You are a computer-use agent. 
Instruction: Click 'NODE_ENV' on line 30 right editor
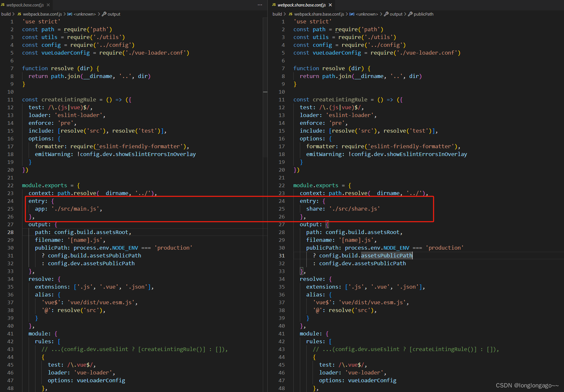(x=396, y=248)
